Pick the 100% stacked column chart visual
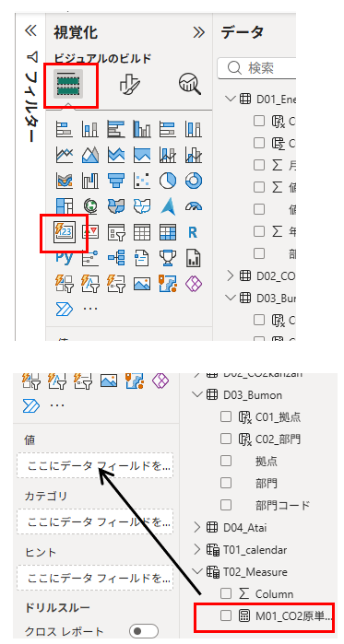The image size is (344, 644). click(x=193, y=129)
